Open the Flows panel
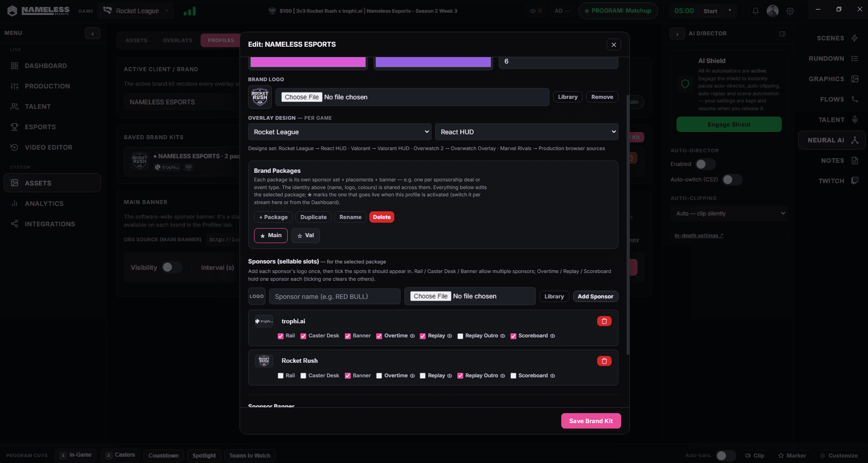The height and width of the screenshot is (463, 868). tap(839, 99)
